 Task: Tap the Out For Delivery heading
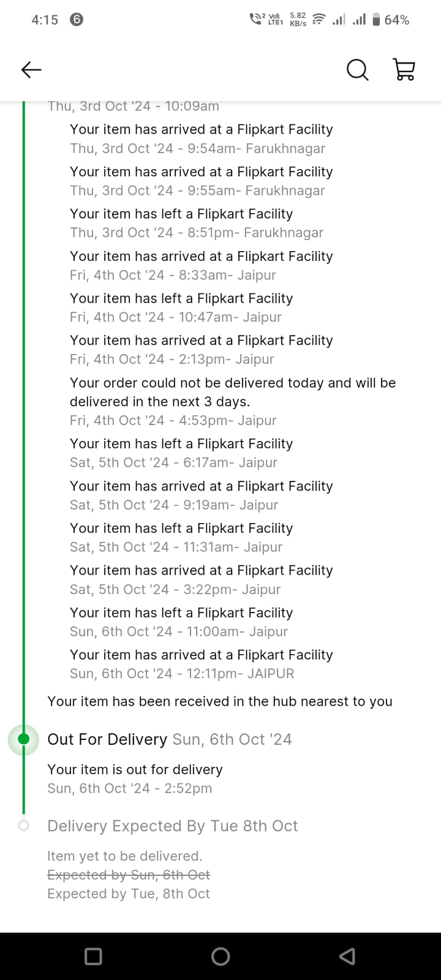click(107, 739)
